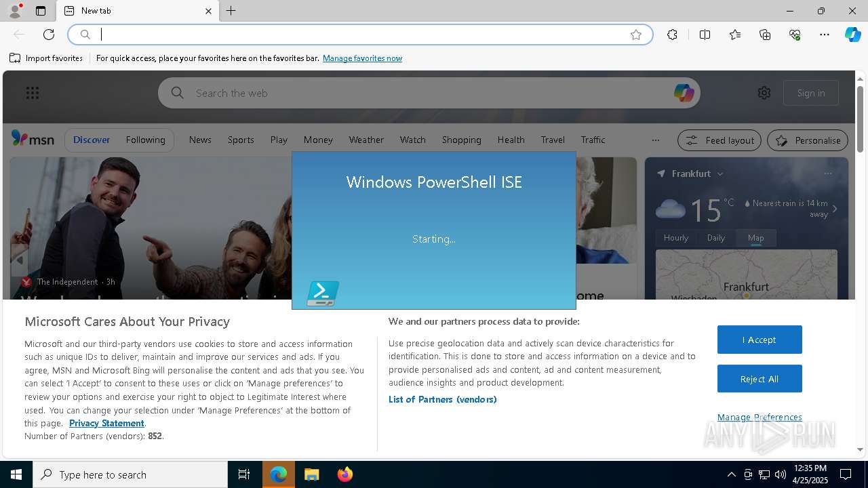This screenshot has width=868, height=488.
Task: Go to previous news slide arrow
Action: [x=20, y=260]
